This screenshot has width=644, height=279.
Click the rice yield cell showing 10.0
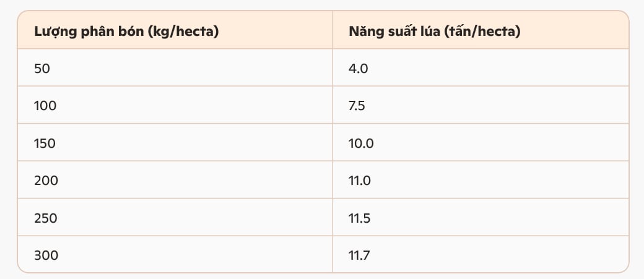point(481,142)
